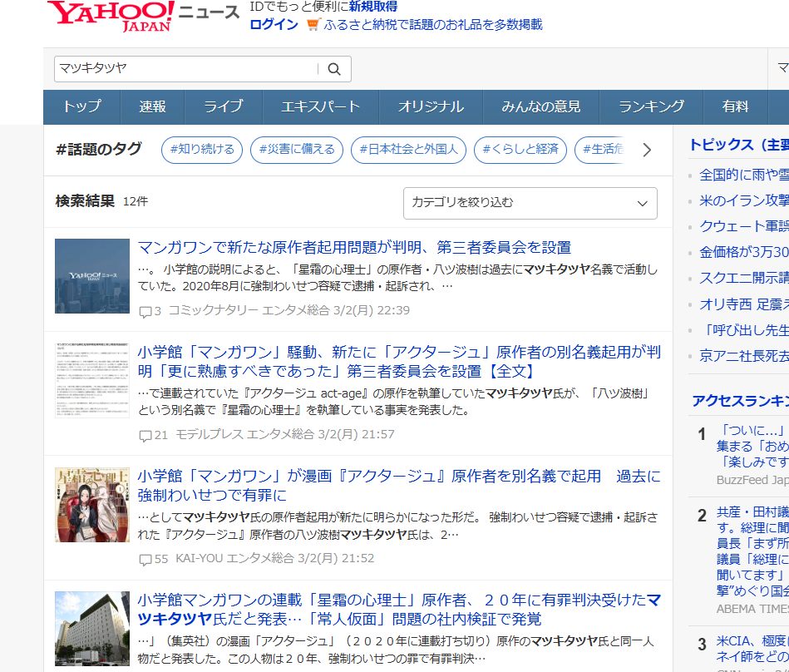The width and height of the screenshot is (789, 672).
Task: Click the Yahoo! JAPAN logo
Action: pyautogui.click(x=111, y=16)
